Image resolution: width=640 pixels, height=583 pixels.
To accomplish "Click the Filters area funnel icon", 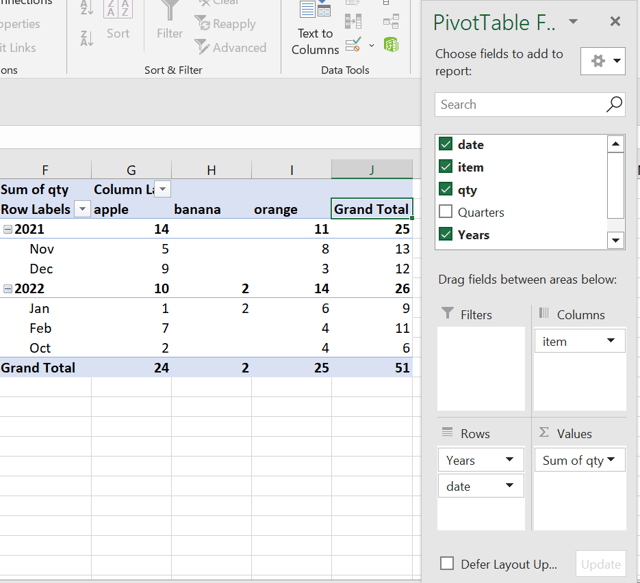I will 447,313.
